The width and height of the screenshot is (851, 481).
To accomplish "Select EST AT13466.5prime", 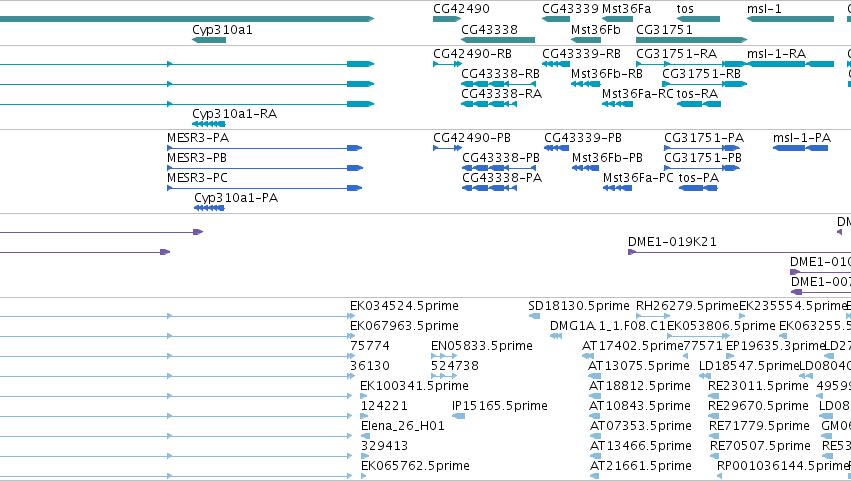I will pyautogui.click(x=641, y=446).
